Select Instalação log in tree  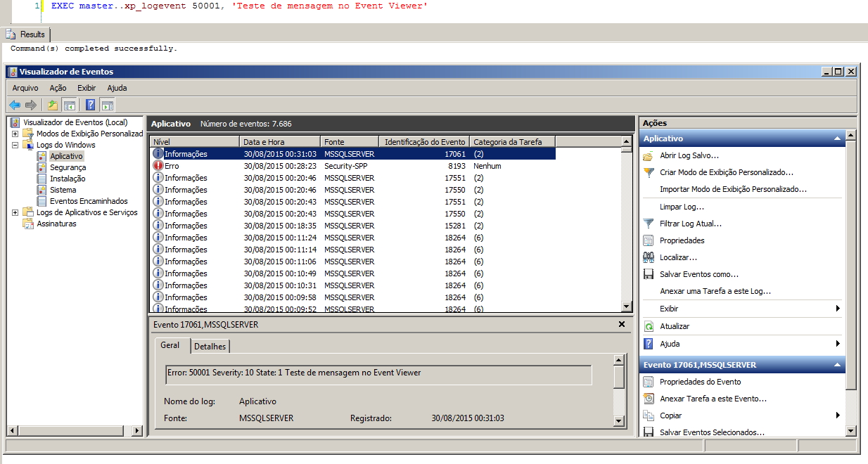(x=68, y=179)
